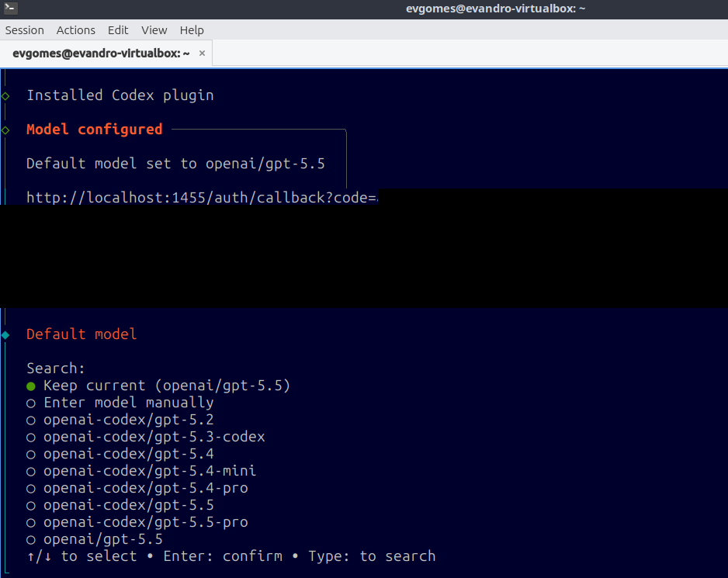Open the View menu
The width and height of the screenshot is (728, 578).
point(154,30)
